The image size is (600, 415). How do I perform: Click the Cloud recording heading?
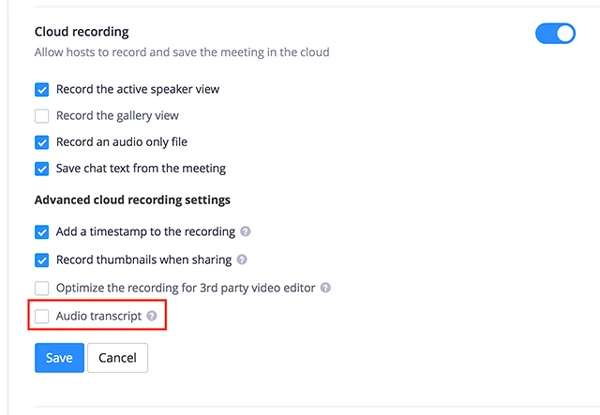pos(82,32)
